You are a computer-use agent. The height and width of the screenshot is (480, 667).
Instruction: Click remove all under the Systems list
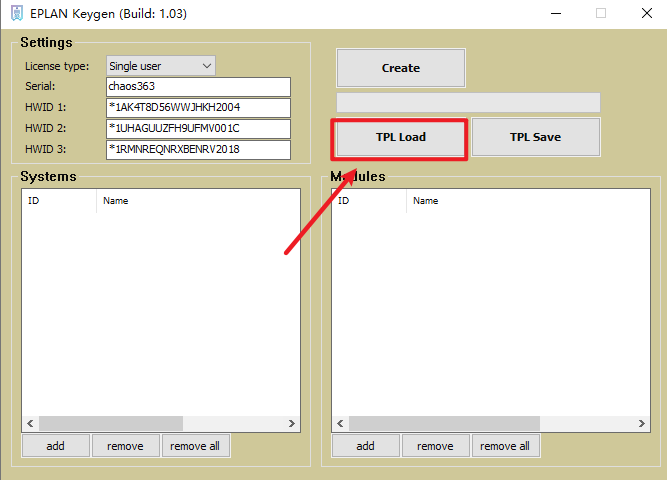[195, 446]
